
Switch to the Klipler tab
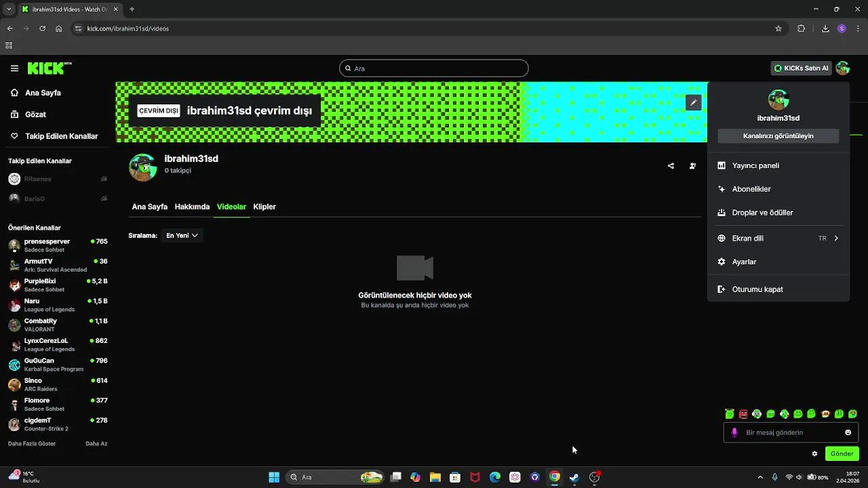coord(264,207)
